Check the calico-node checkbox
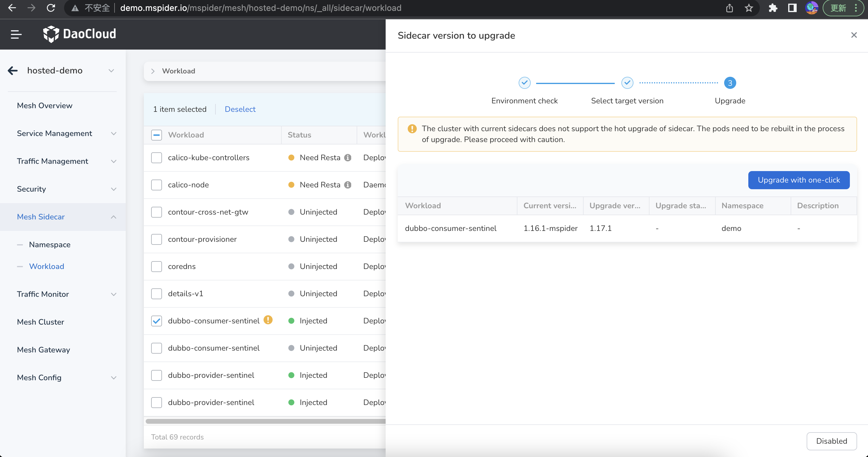This screenshot has width=868, height=457. [x=156, y=185]
